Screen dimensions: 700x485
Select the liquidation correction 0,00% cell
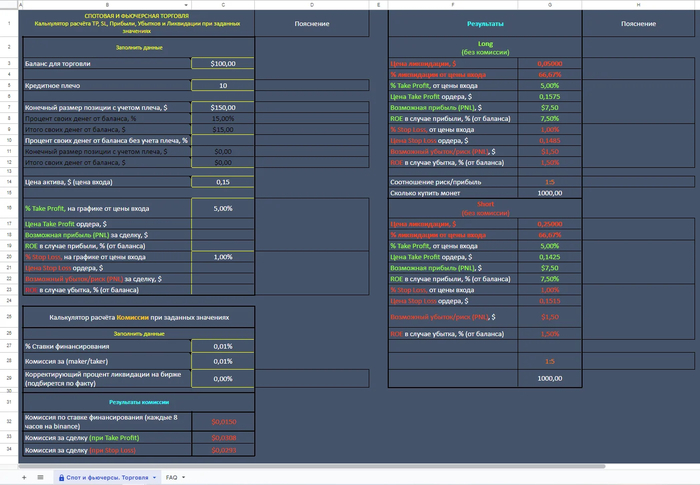point(223,379)
